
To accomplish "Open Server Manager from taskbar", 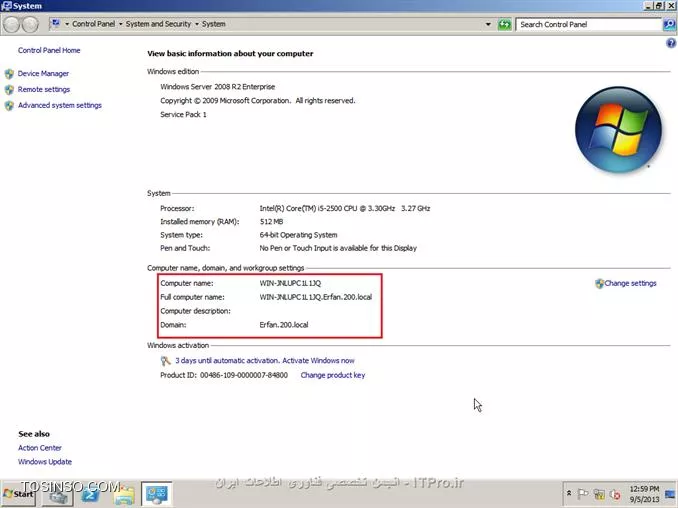I will pos(58,494).
